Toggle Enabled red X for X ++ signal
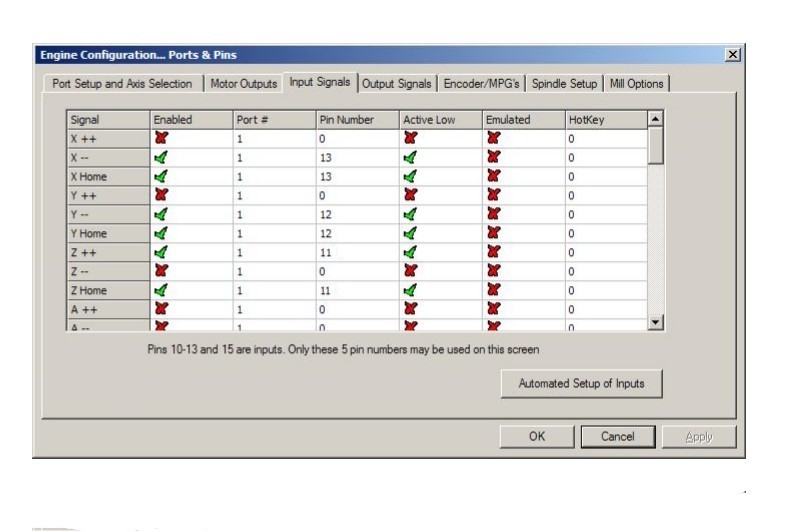This screenshot has height=532, width=790. point(161,139)
